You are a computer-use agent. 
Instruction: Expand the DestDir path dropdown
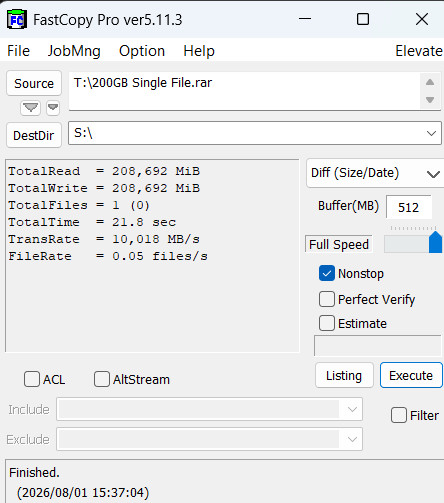pyautogui.click(x=431, y=133)
